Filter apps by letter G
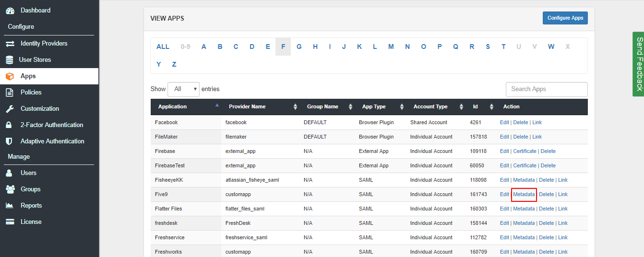 click(299, 47)
